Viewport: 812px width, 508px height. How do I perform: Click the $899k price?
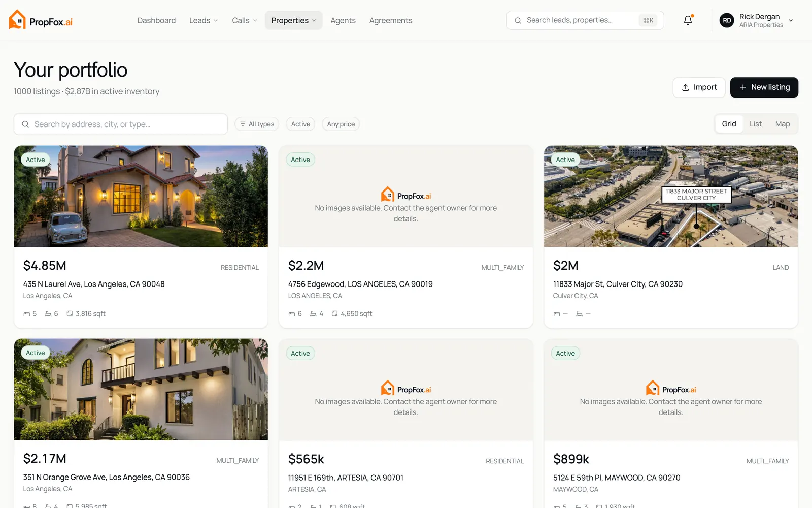click(x=571, y=459)
